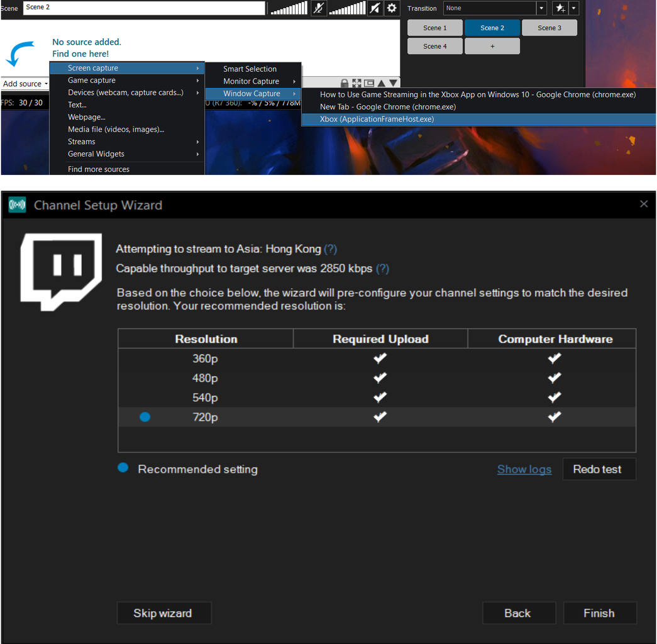Click the lock source icon
The image size is (657, 644).
click(345, 82)
